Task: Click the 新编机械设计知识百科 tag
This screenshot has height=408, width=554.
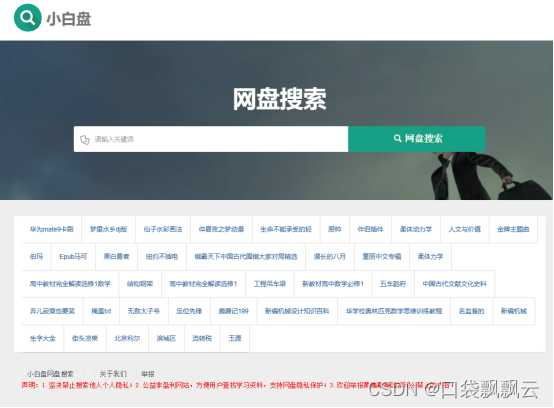Action: (297, 311)
